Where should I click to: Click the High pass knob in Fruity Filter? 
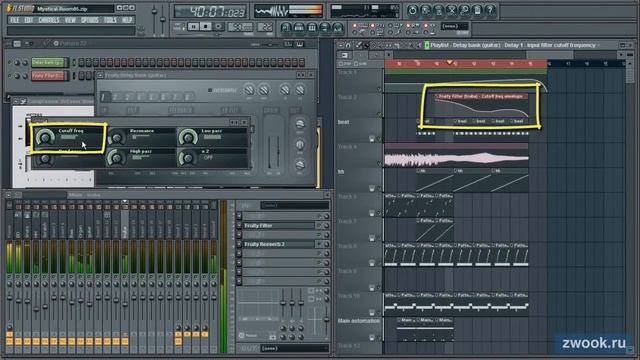[117, 158]
